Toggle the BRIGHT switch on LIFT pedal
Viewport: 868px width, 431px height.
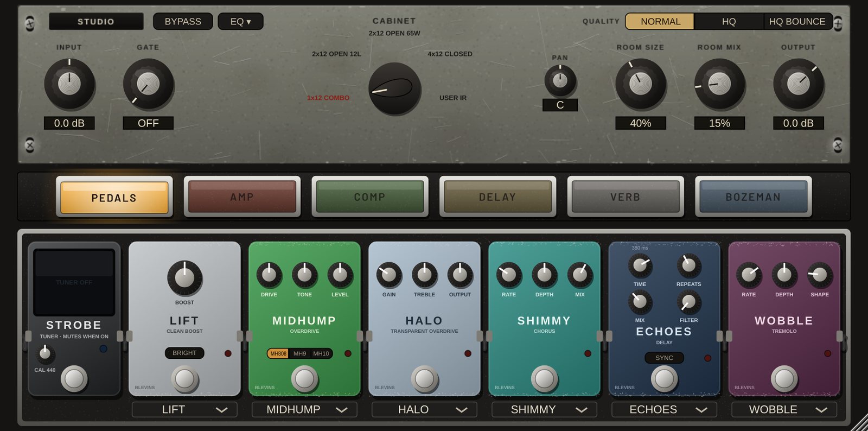click(184, 353)
